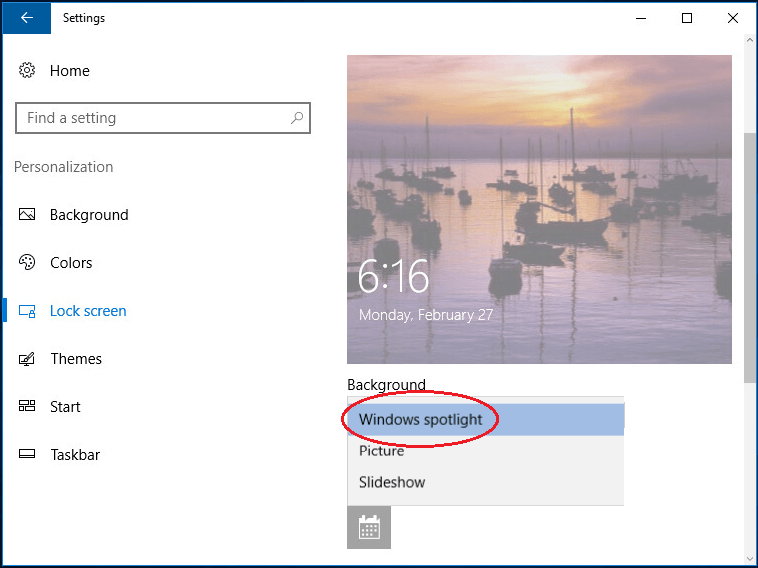This screenshot has width=758, height=568.
Task: Click the Background picture icon
Action: [27, 214]
